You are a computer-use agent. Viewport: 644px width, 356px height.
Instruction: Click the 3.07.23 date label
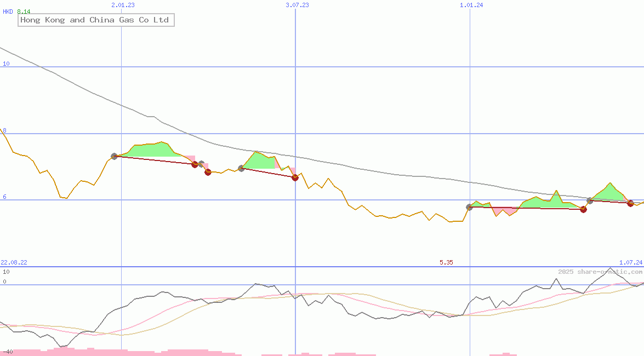298,5
